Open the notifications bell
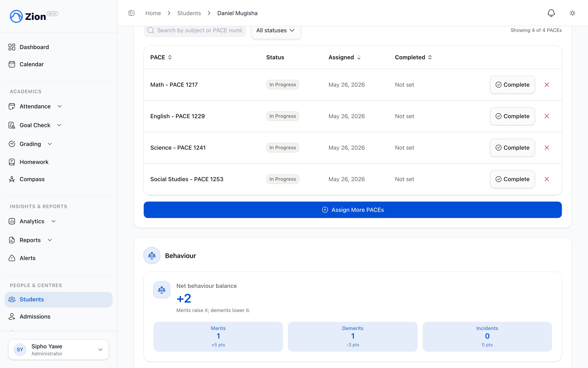Viewport: 588px width, 368px height. click(x=551, y=13)
